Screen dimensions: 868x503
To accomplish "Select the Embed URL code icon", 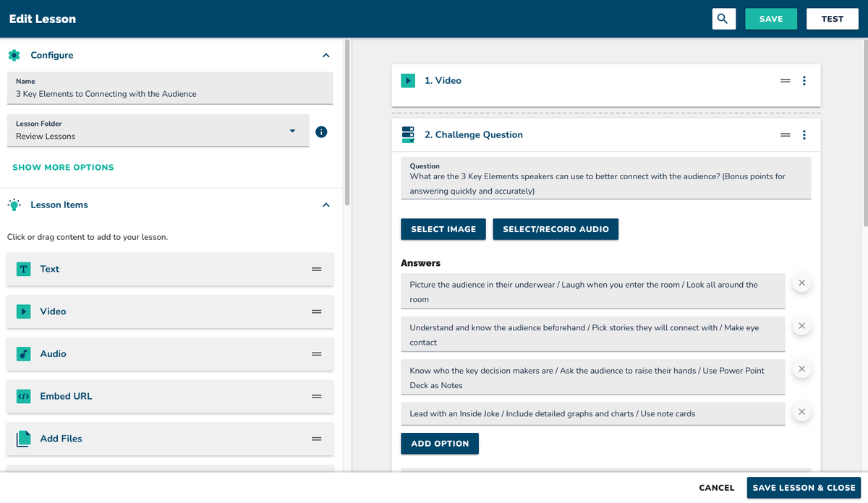I will [x=23, y=396].
